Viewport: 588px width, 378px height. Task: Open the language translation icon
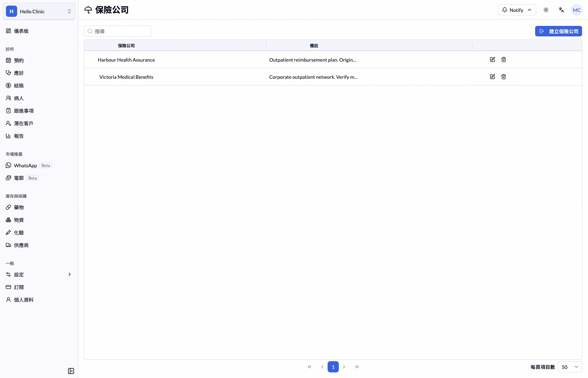coord(561,10)
